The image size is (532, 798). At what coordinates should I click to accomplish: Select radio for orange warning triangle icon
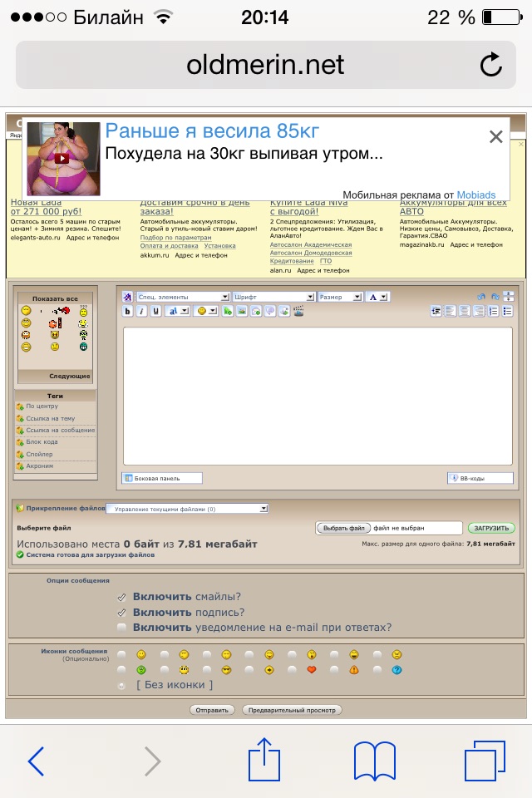334,670
